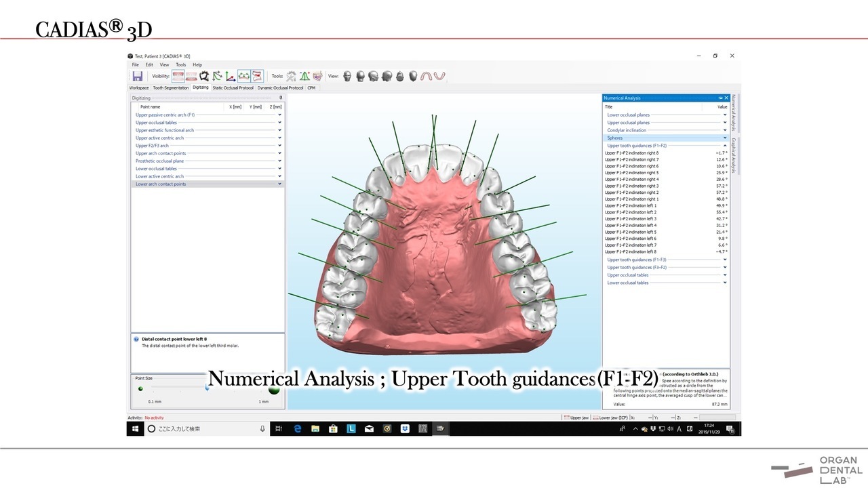Image resolution: width=868 pixels, height=488 pixels.
Task: Open the Edit menu
Action: pos(149,64)
